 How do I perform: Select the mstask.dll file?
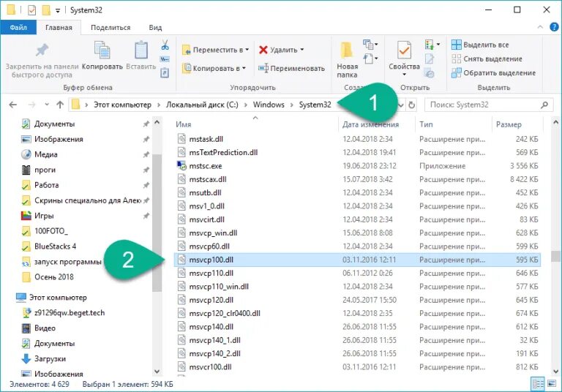click(357, 139)
